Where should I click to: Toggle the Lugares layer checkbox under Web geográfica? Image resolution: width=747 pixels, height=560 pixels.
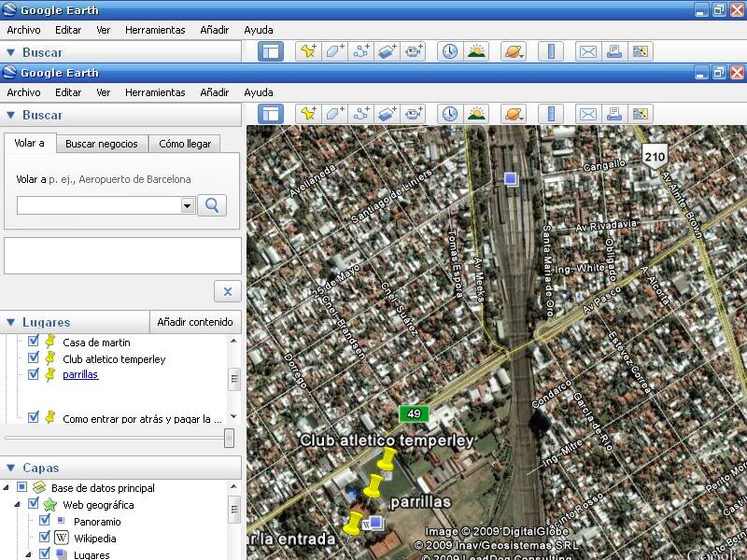tap(45, 553)
